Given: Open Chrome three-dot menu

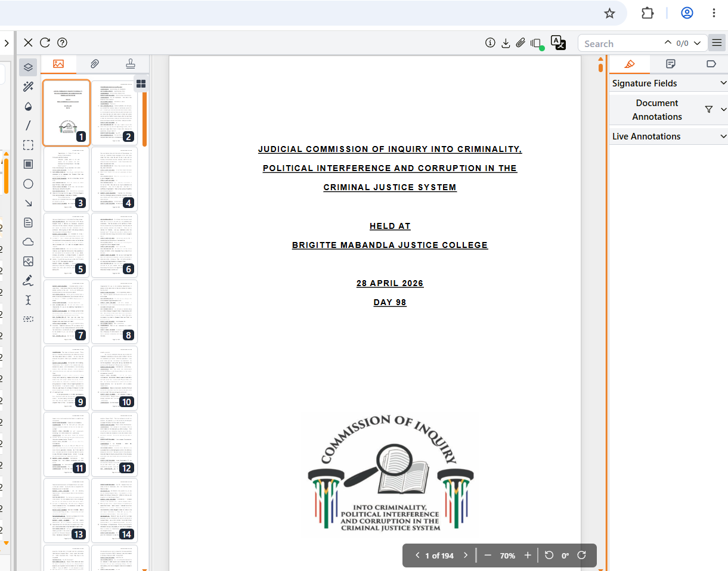Looking at the screenshot, I should (714, 13).
